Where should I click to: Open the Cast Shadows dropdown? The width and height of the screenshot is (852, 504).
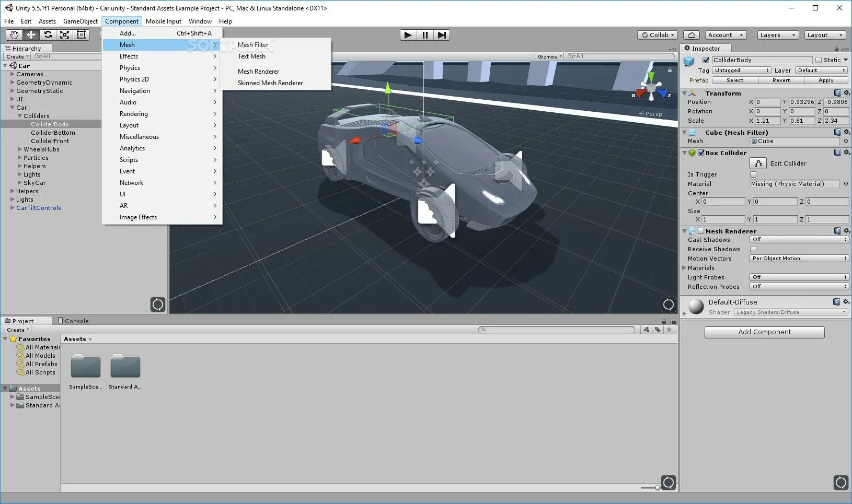tap(799, 240)
